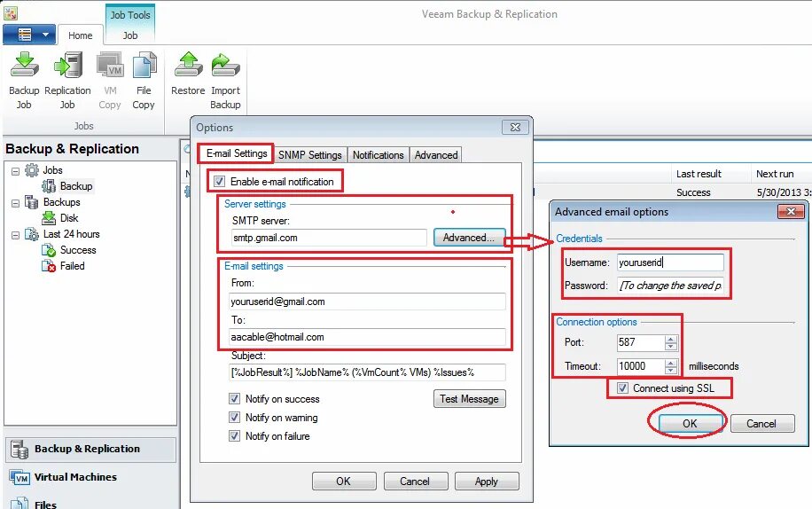This screenshot has height=509, width=812.
Task: Click Cancel in Advanced email options
Action: coord(761,424)
